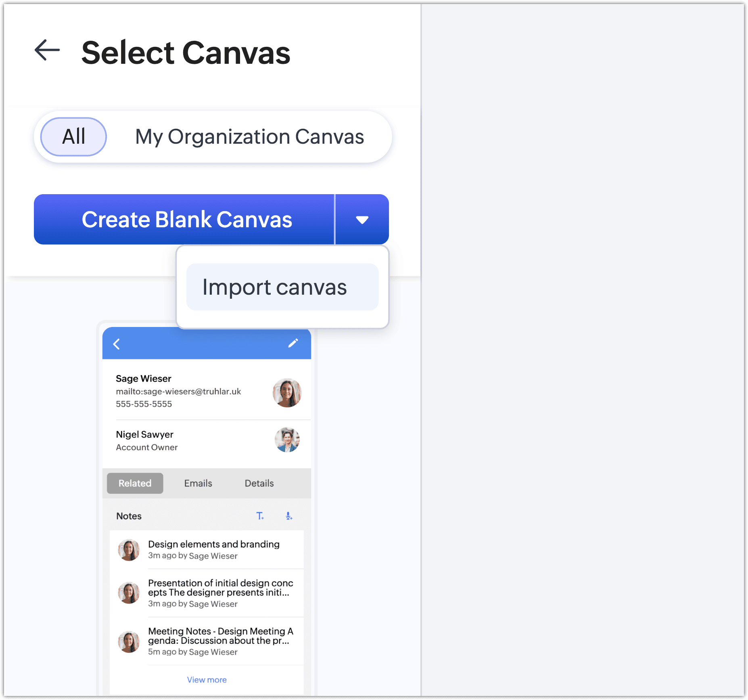
Task: Tap the back chevron in preview header
Action: click(x=117, y=344)
